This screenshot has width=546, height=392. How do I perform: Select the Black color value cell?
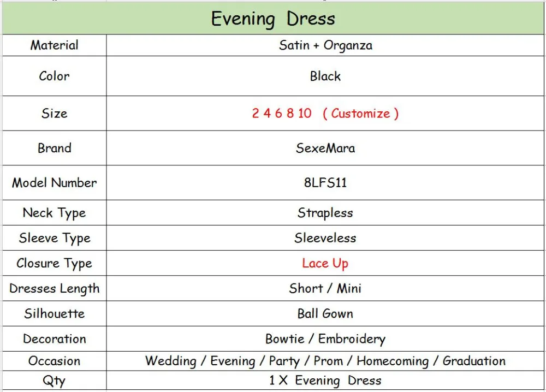pyautogui.click(x=325, y=76)
